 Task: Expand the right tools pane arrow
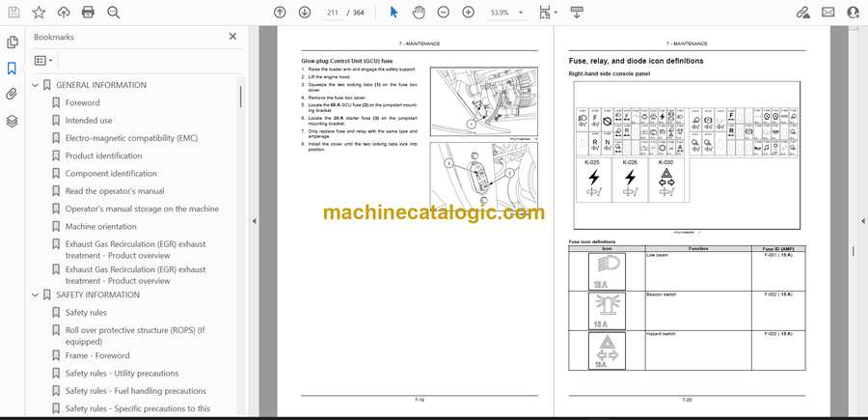(862, 221)
